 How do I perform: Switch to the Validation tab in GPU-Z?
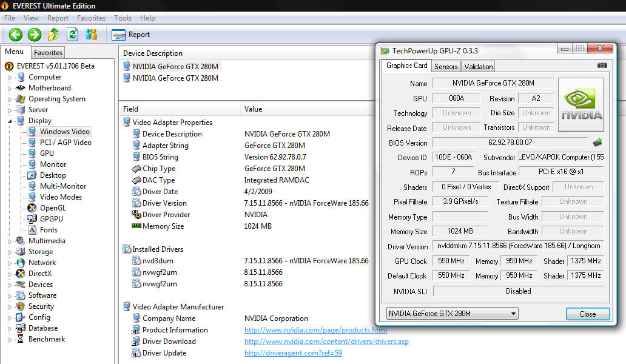(x=478, y=67)
